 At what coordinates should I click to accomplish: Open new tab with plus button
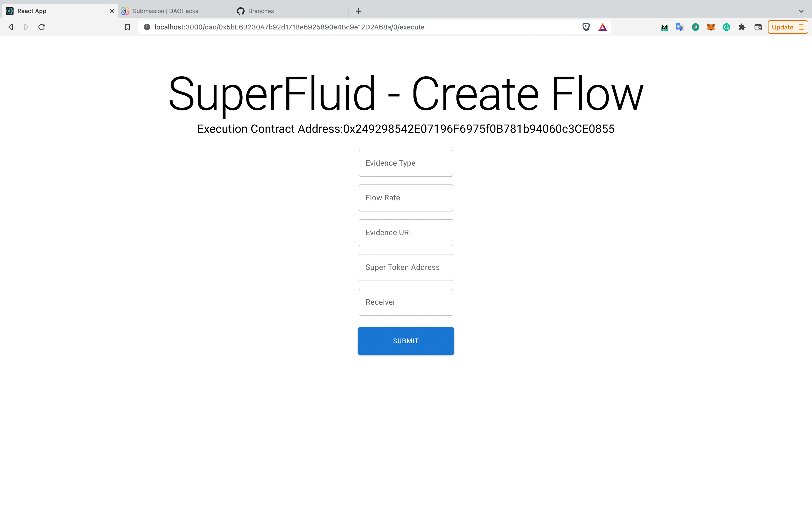(359, 11)
